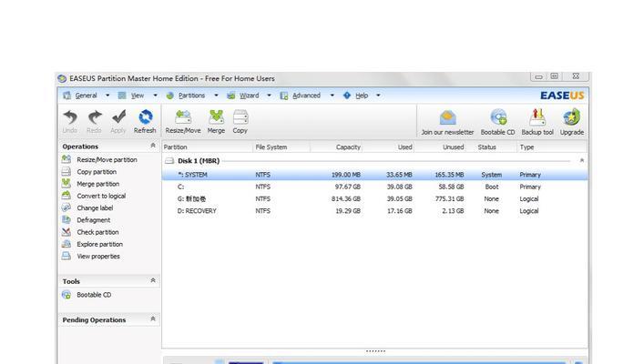Select Convert to logical operation
This screenshot has width=644, height=364.
pos(101,196)
